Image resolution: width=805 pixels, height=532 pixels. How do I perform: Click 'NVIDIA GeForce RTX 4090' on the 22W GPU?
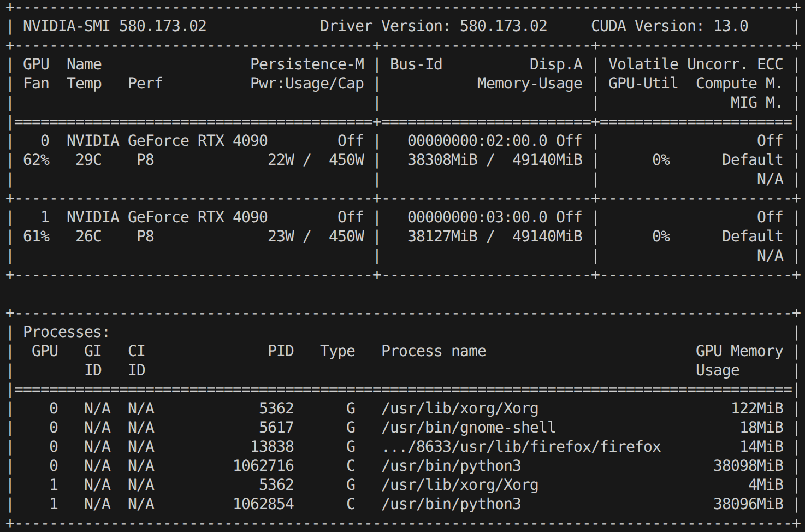click(167, 141)
